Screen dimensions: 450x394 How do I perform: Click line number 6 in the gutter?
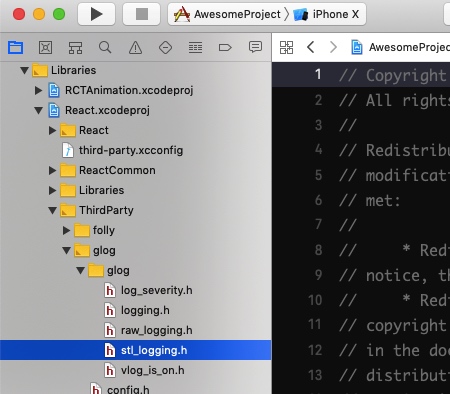pos(318,200)
